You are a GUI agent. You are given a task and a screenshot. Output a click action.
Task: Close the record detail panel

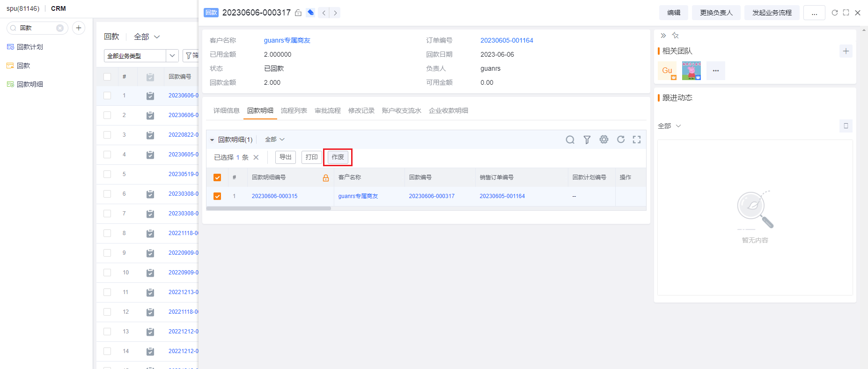click(858, 13)
